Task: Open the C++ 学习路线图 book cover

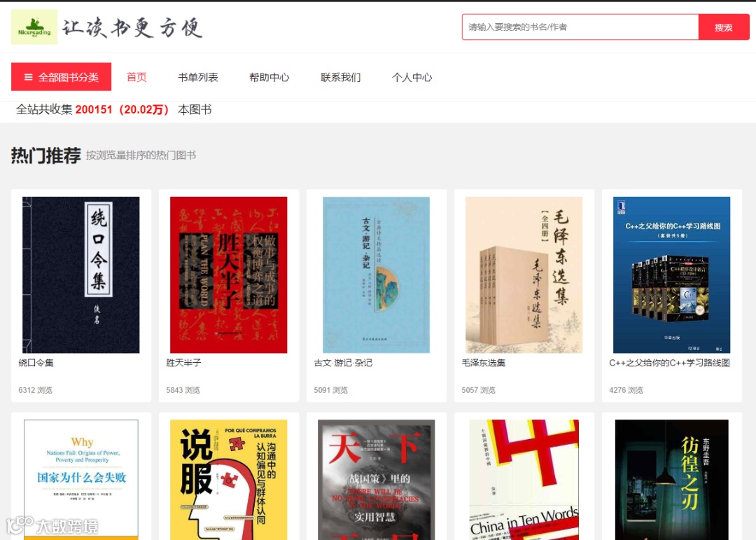Action: pyautogui.click(x=671, y=275)
